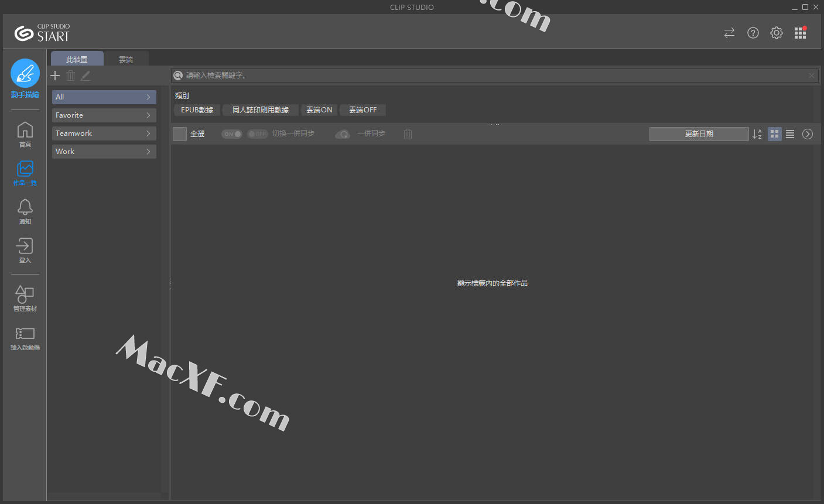Maximize the CLIP STUDIO window
Viewport: 824px width, 504px height.
tap(805, 7)
